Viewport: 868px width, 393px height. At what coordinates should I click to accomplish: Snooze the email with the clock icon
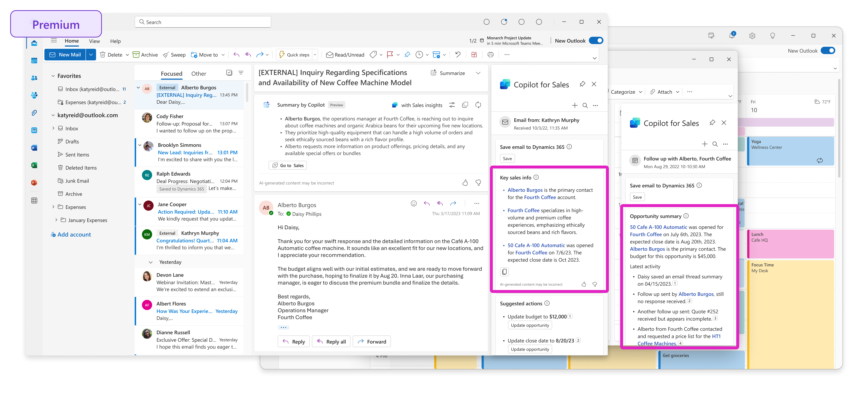419,54
